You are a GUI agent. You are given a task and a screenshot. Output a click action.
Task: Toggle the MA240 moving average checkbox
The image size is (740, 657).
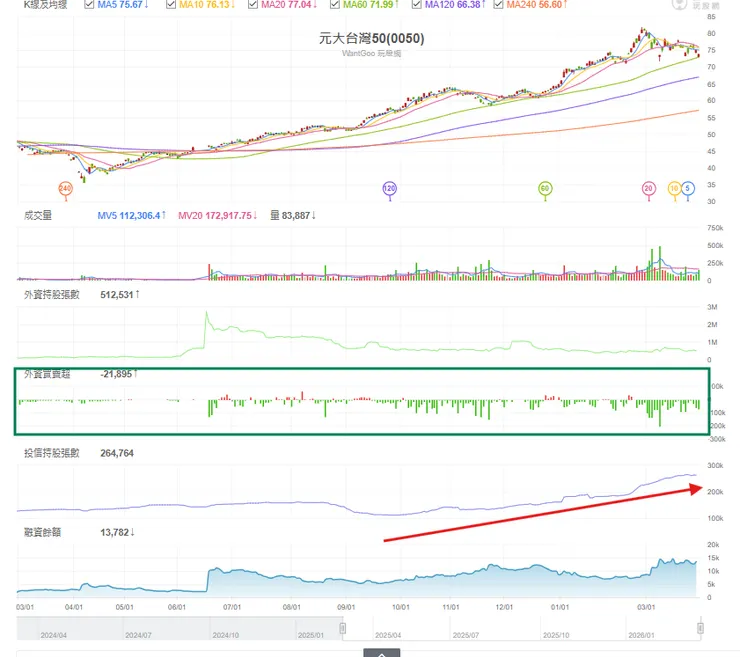498,4
